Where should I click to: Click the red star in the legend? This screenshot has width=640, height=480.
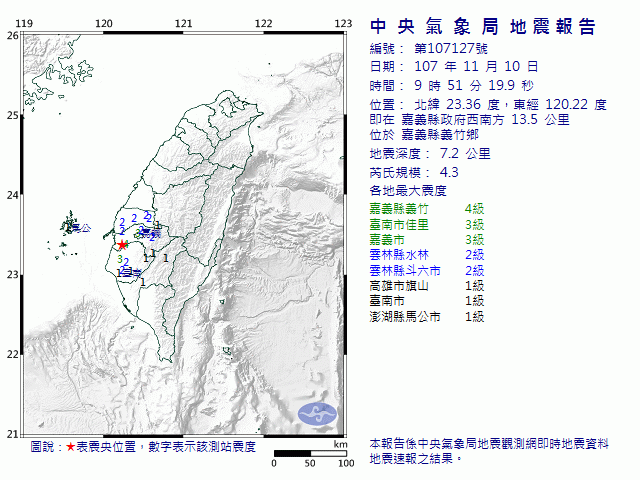[70, 447]
